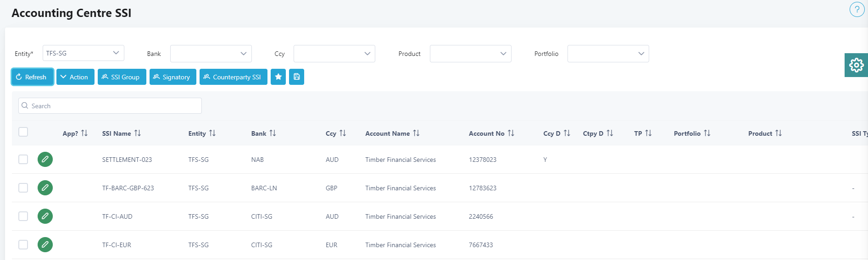This screenshot has width=868, height=260.
Task: Check the SETTLEMENT-023 row checkbox
Action: tap(23, 160)
